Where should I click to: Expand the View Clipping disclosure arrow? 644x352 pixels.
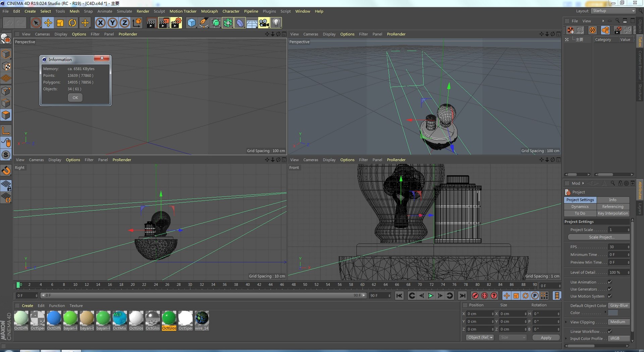(x=566, y=322)
